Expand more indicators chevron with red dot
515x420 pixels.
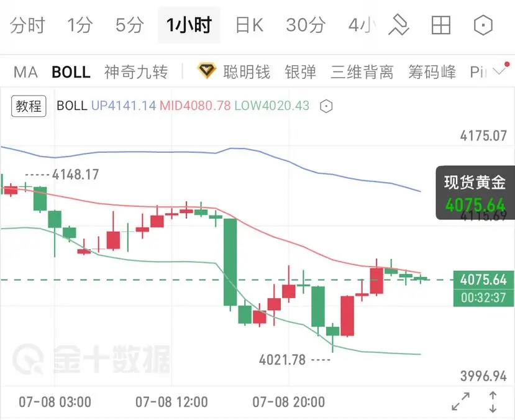click(x=501, y=70)
